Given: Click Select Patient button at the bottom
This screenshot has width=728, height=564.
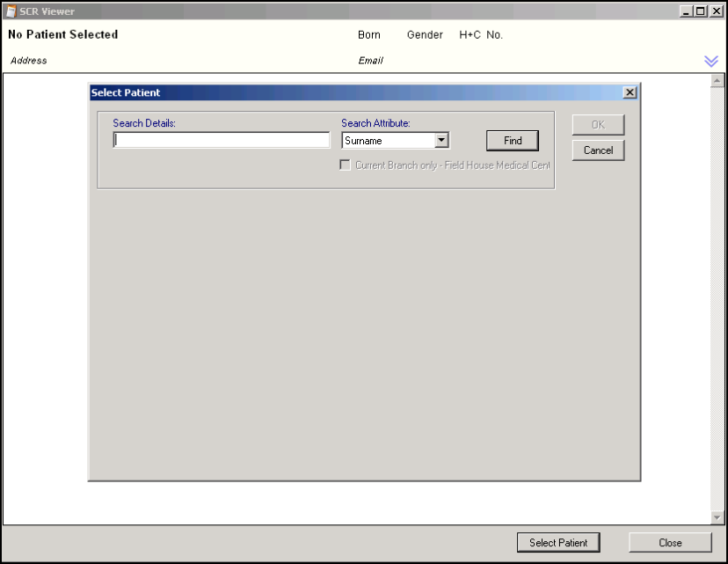Looking at the screenshot, I should (558, 543).
